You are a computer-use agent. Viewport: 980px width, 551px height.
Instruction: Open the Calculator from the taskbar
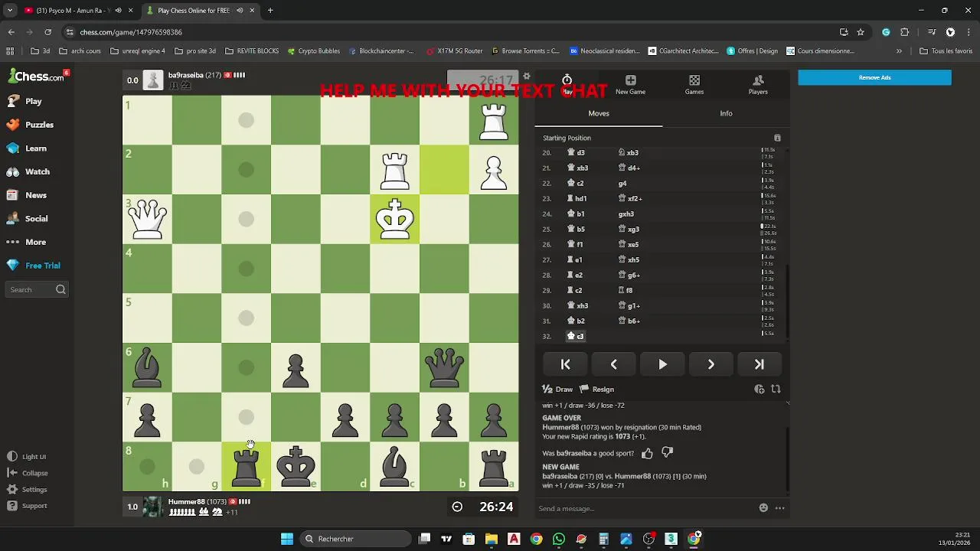[603, 539]
